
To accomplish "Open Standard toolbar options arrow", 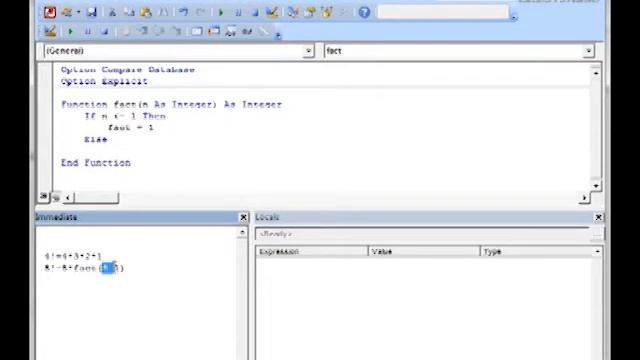I will tap(514, 17).
